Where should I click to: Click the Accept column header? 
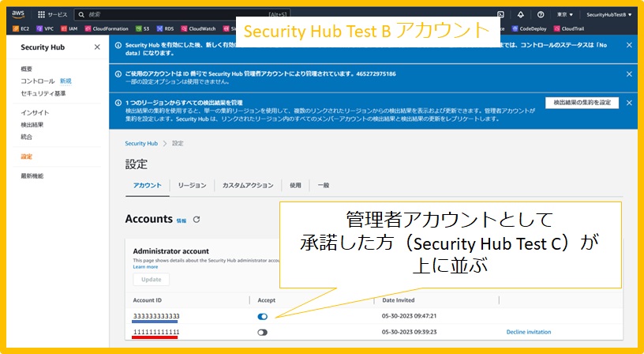[267, 300]
